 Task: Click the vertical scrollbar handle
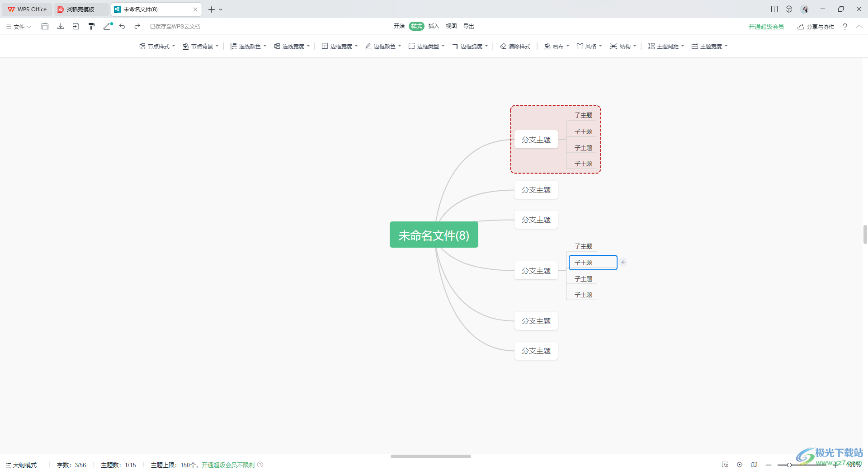click(x=865, y=235)
